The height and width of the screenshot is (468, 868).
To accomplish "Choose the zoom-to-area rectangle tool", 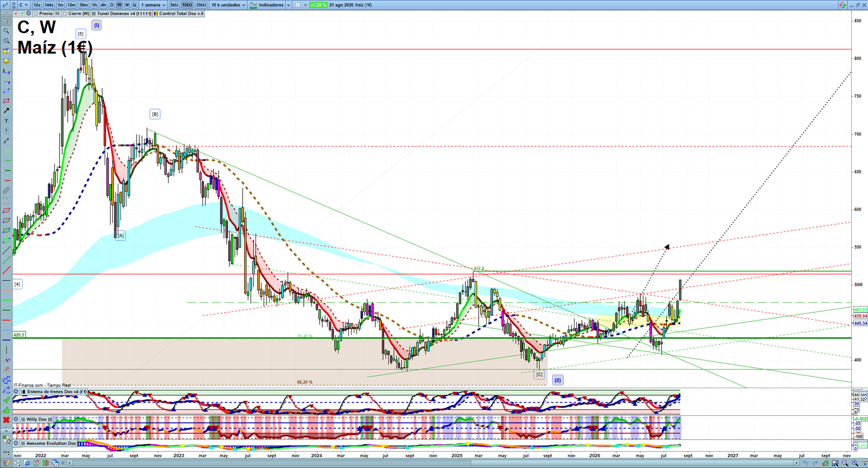I will pos(7,41).
